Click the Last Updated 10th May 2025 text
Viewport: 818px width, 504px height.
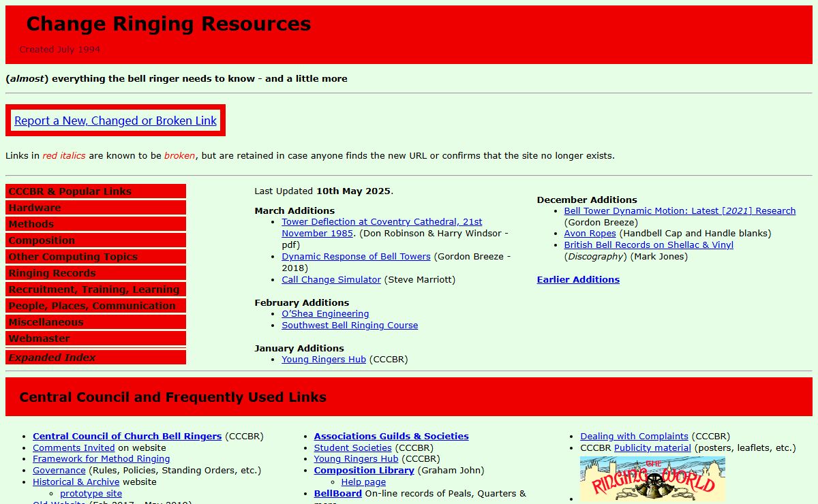[324, 191]
